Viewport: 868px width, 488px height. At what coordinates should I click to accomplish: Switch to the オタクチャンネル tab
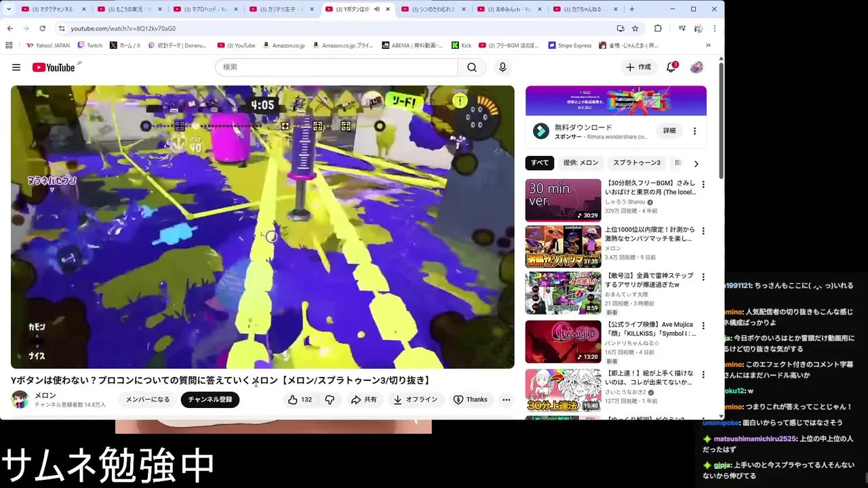click(53, 9)
